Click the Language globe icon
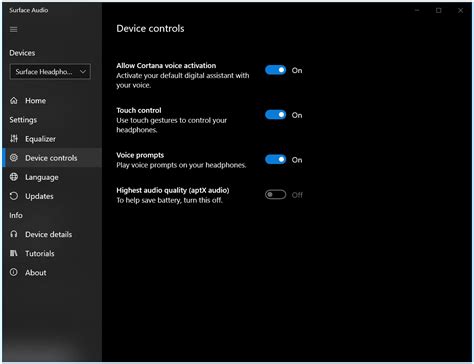This screenshot has width=474, height=364. (x=14, y=177)
